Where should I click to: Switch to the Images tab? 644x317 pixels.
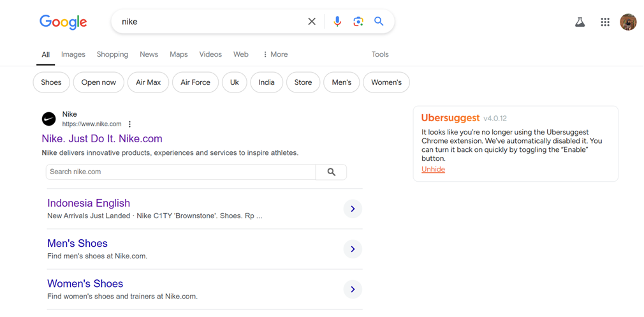73,54
